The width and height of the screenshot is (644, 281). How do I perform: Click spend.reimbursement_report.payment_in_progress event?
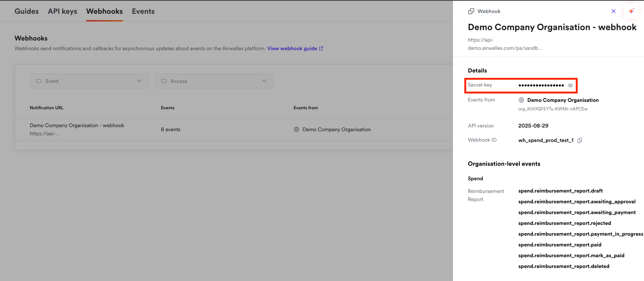tap(581, 234)
